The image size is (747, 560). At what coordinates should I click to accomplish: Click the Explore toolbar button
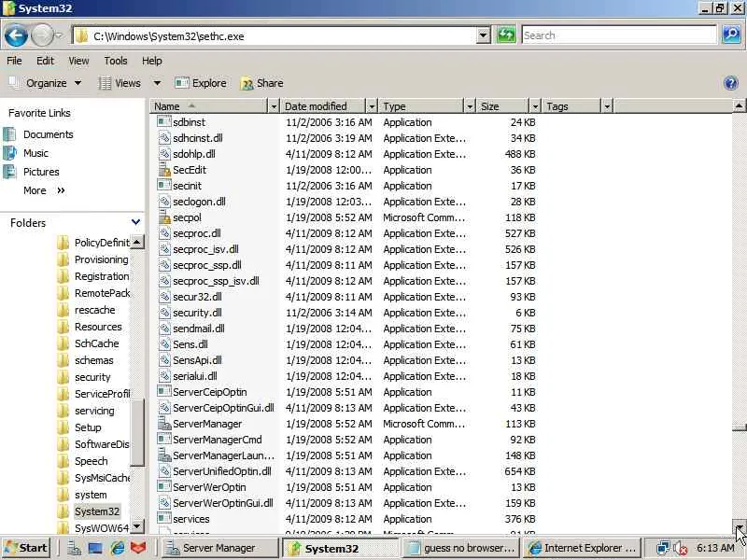pyautogui.click(x=201, y=83)
